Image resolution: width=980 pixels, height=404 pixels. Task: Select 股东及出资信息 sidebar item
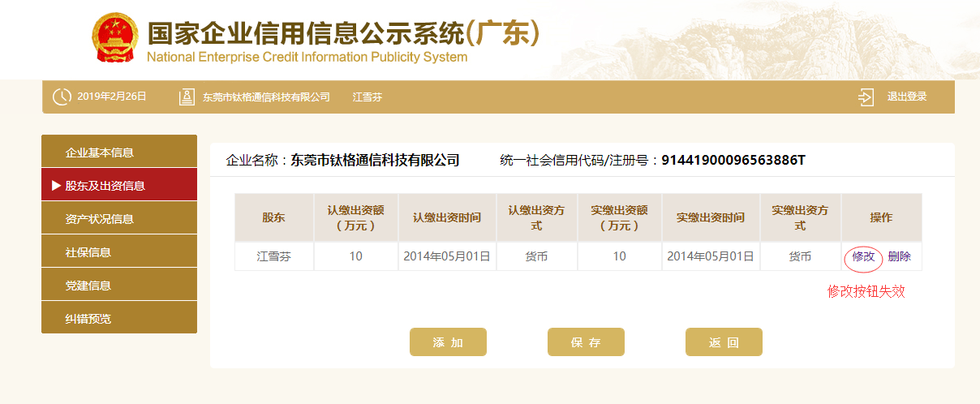pyautogui.click(x=119, y=185)
